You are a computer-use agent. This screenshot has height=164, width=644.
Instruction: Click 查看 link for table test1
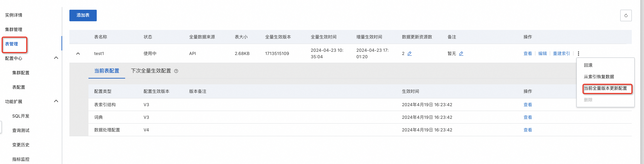[x=527, y=53]
